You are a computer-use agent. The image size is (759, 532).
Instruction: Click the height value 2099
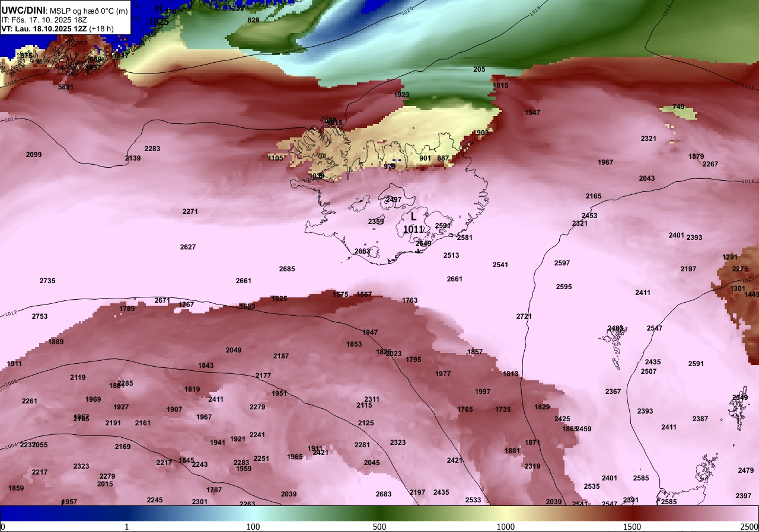(x=34, y=155)
